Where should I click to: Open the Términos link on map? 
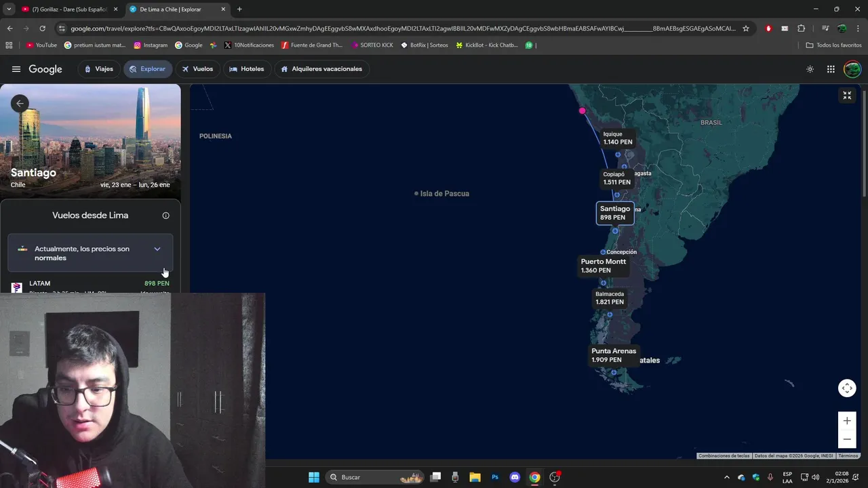(848, 456)
